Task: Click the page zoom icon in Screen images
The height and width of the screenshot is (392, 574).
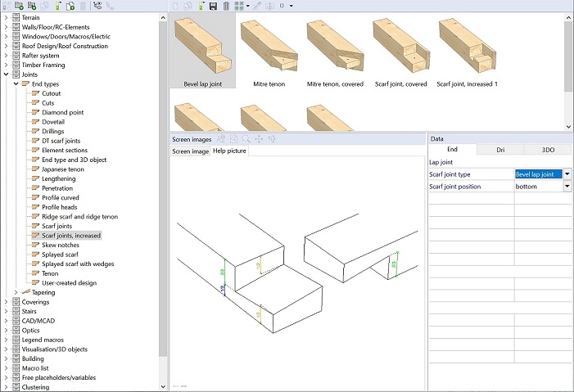Action: (233, 139)
